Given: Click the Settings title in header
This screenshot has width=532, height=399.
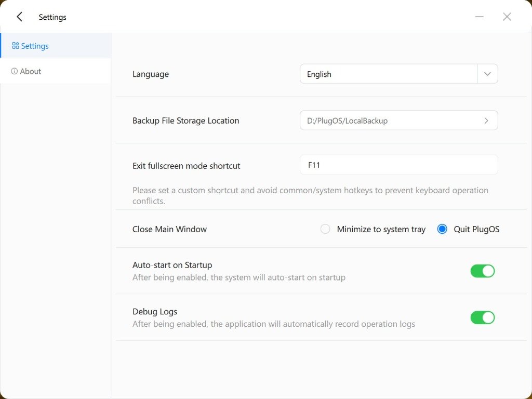Looking at the screenshot, I should 52,17.
